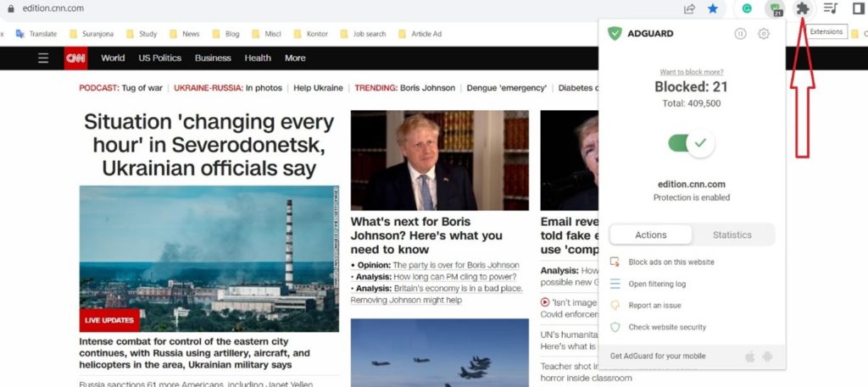This screenshot has width=868, height=387.
Task: Click the LIVE UPDATES badge
Action: [109, 320]
